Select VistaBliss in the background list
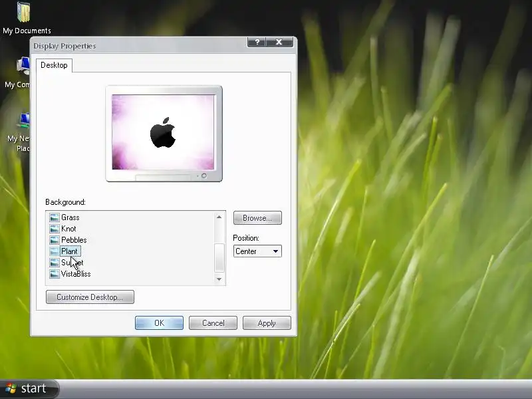The height and width of the screenshot is (399, 532). (76, 274)
